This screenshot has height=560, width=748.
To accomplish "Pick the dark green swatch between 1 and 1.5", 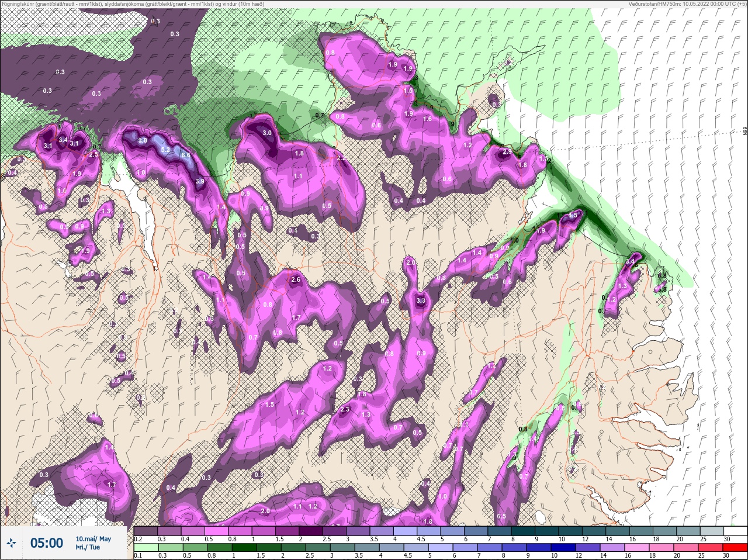I will click(244, 547).
